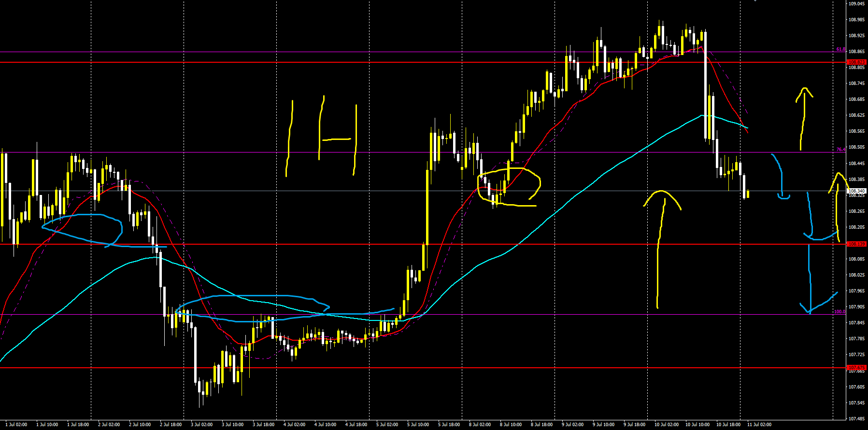The height and width of the screenshot is (430, 868).
Task: Click the 108.625 price scale value
Action: tap(857, 115)
